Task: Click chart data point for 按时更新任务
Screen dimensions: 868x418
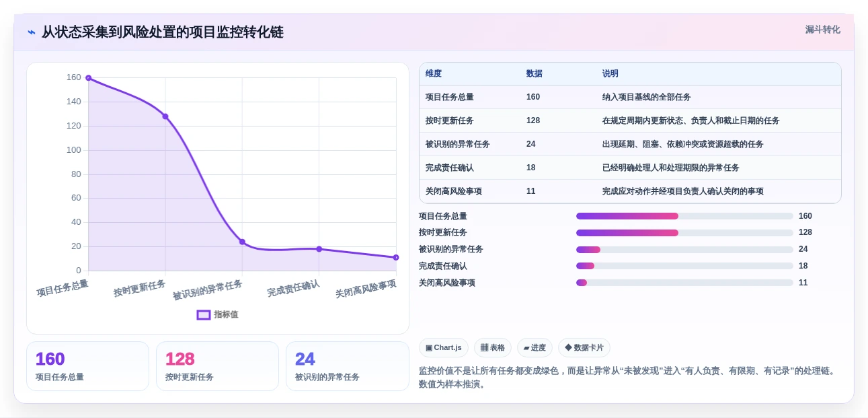Action: (x=165, y=116)
